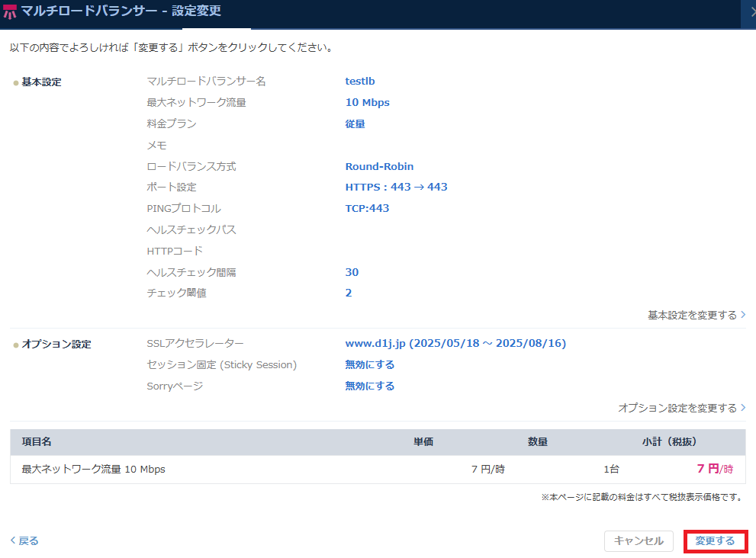Click the キャンセル button
756x558 pixels.
point(639,541)
